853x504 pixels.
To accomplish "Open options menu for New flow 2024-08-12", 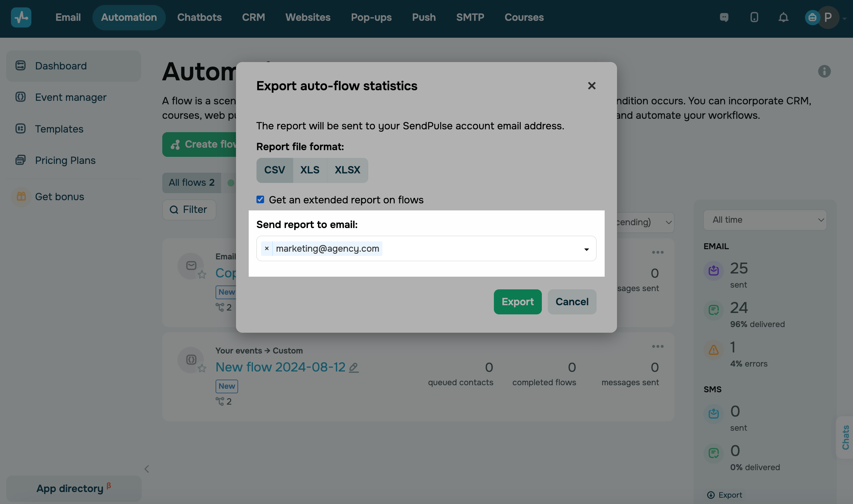I will tap(658, 346).
